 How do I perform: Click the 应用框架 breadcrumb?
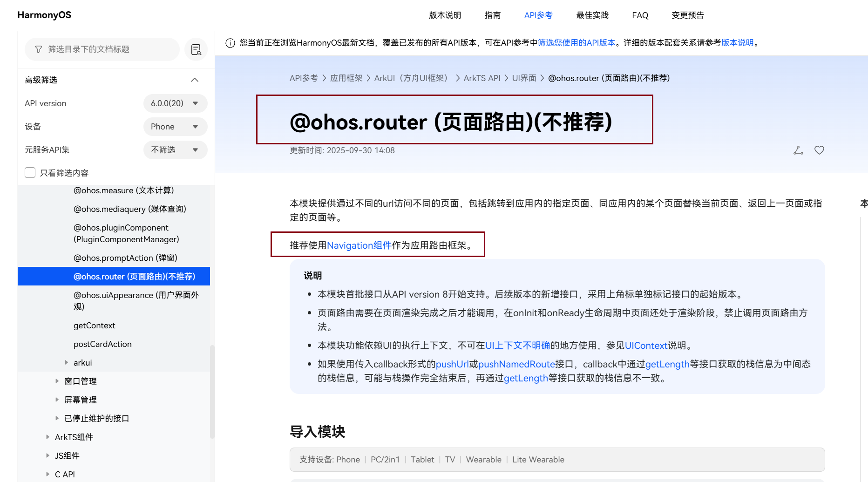[x=346, y=78]
